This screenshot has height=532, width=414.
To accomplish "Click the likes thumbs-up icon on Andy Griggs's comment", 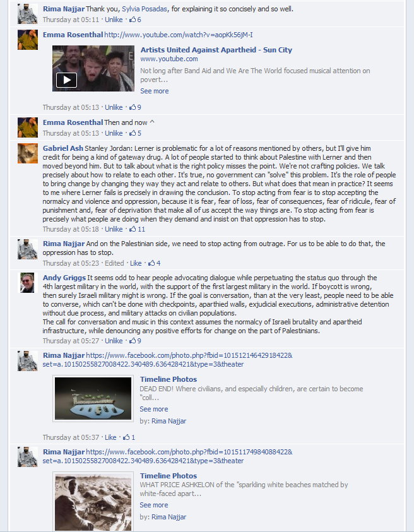I will pyautogui.click(x=133, y=341).
